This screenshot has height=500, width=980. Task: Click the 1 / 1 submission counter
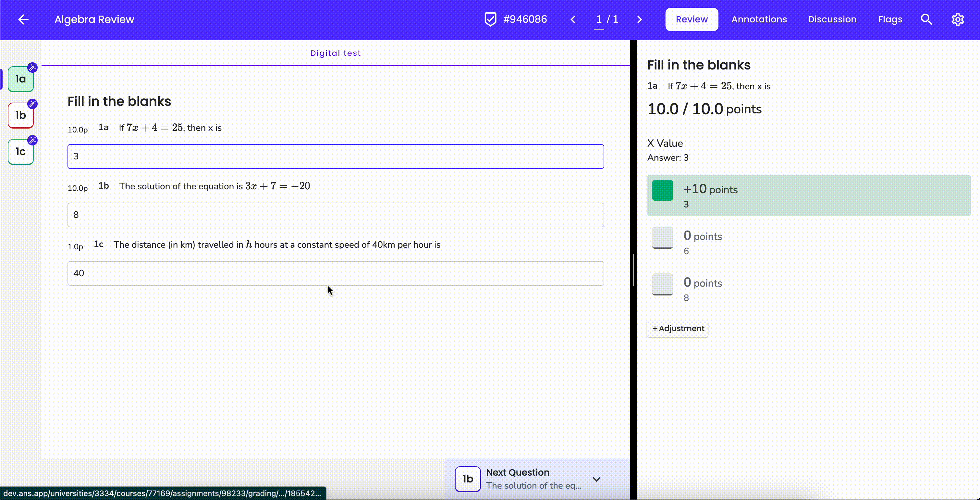coord(607,19)
